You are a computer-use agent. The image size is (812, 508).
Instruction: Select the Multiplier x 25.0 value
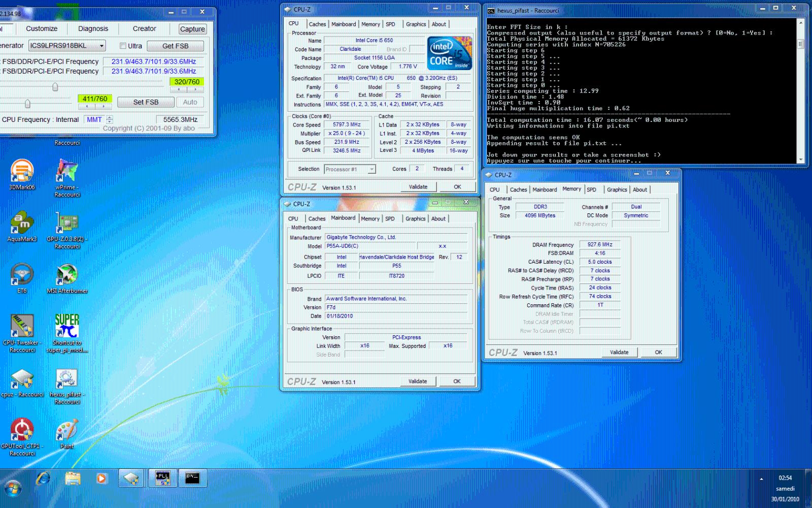[x=347, y=134]
